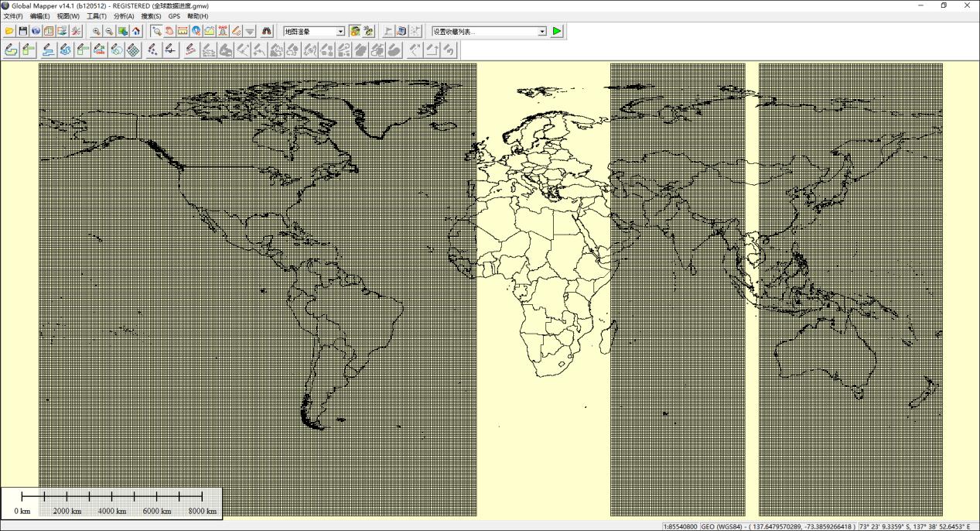Open the 分析(A) menu
Viewport: 980px width, 531px height.
124,16
